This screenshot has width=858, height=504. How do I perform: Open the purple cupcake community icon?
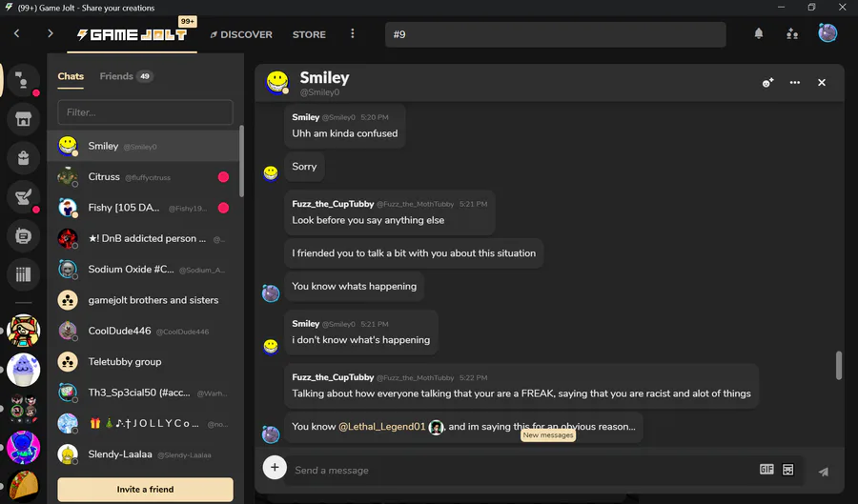click(x=23, y=370)
